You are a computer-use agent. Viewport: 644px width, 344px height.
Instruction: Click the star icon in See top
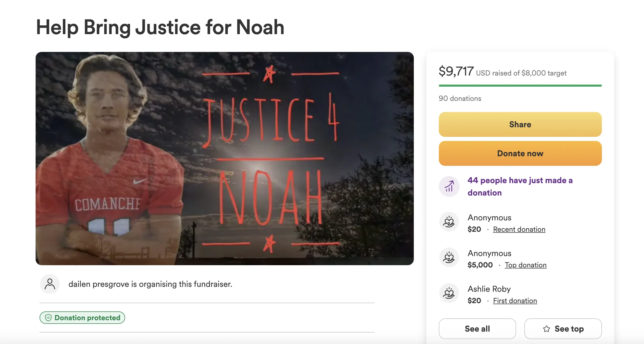pos(547,329)
